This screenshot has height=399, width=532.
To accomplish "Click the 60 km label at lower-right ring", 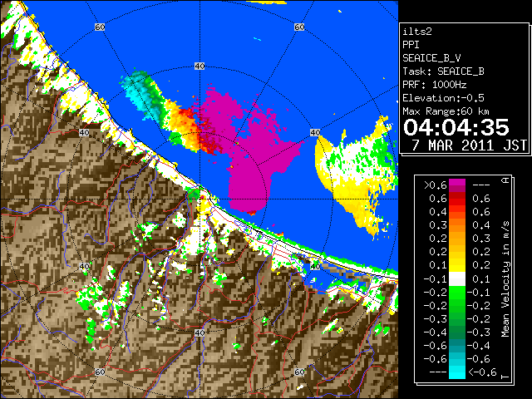I will point(299,372).
